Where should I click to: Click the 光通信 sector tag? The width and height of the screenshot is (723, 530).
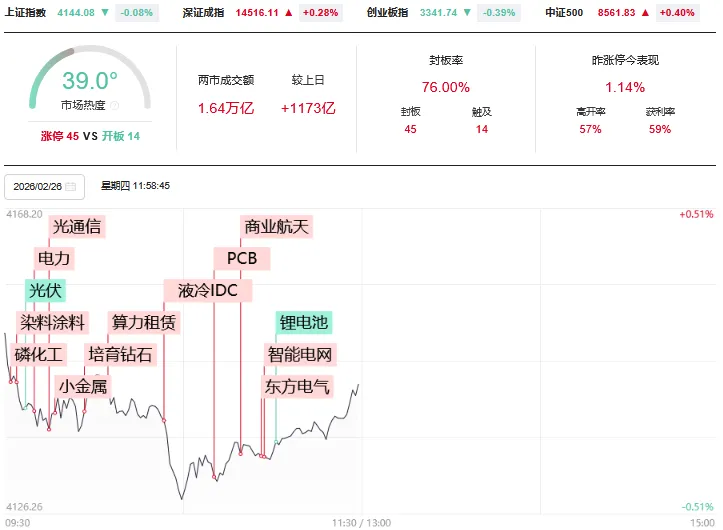click(x=77, y=227)
